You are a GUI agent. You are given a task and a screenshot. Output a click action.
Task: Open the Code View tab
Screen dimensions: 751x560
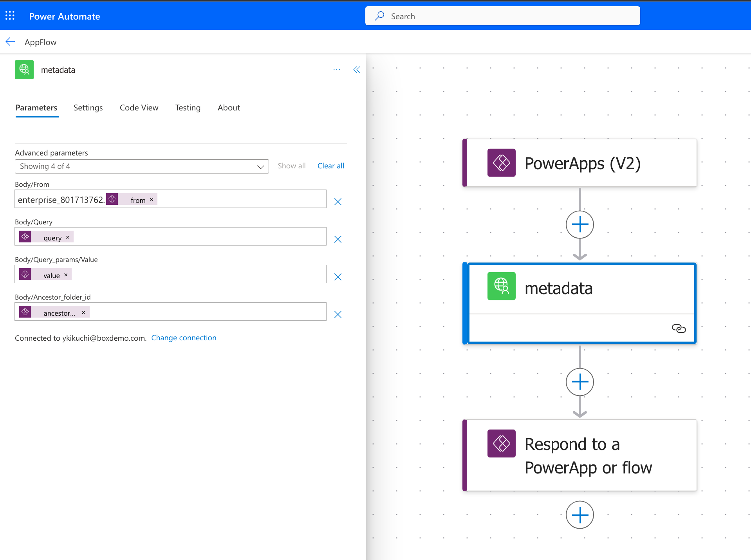point(139,108)
